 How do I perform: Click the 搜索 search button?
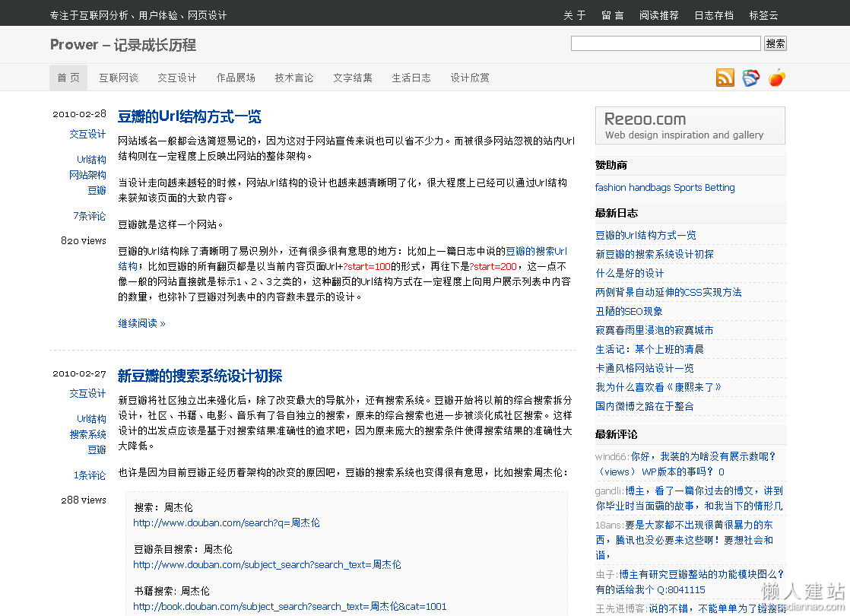[x=775, y=43]
